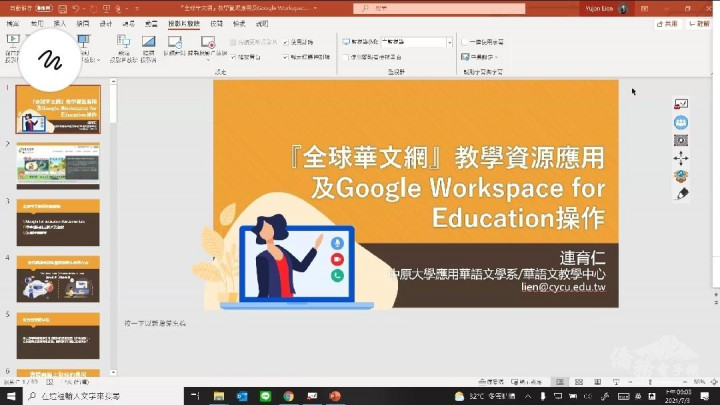Toggle Always Use Subtitles checkbox
The height and width of the screenshot is (405, 720).
point(464,42)
